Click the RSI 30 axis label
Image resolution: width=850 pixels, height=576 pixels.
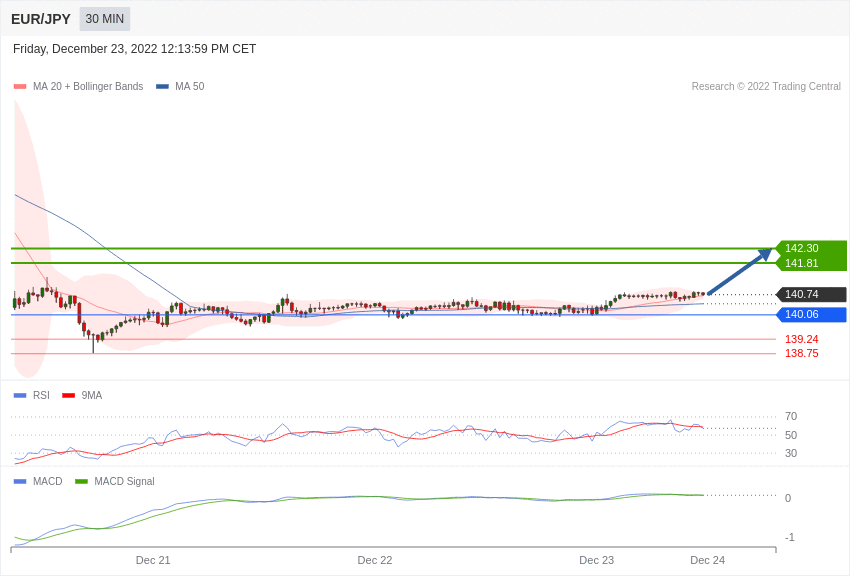pyautogui.click(x=791, y=453)
